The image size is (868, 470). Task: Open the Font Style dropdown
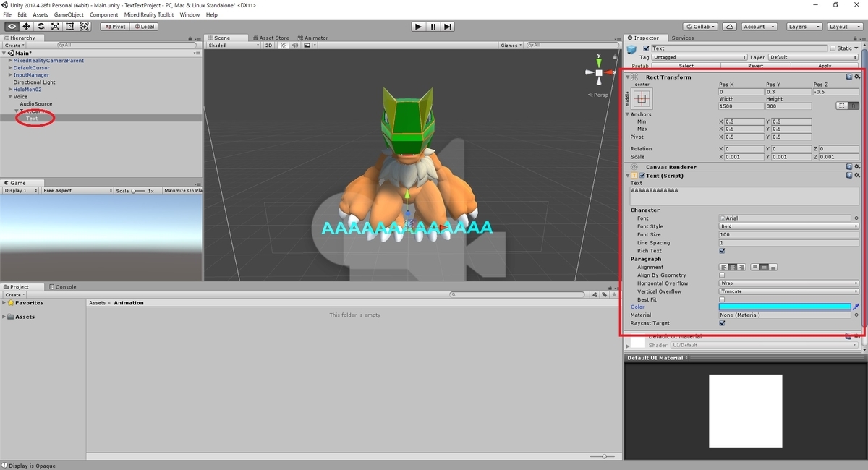click(x=789, y=226)
